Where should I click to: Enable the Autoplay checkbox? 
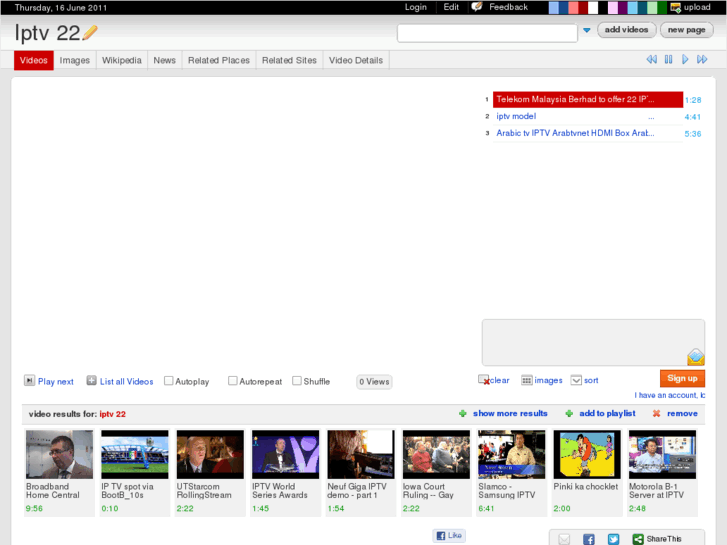pos(169,381)
